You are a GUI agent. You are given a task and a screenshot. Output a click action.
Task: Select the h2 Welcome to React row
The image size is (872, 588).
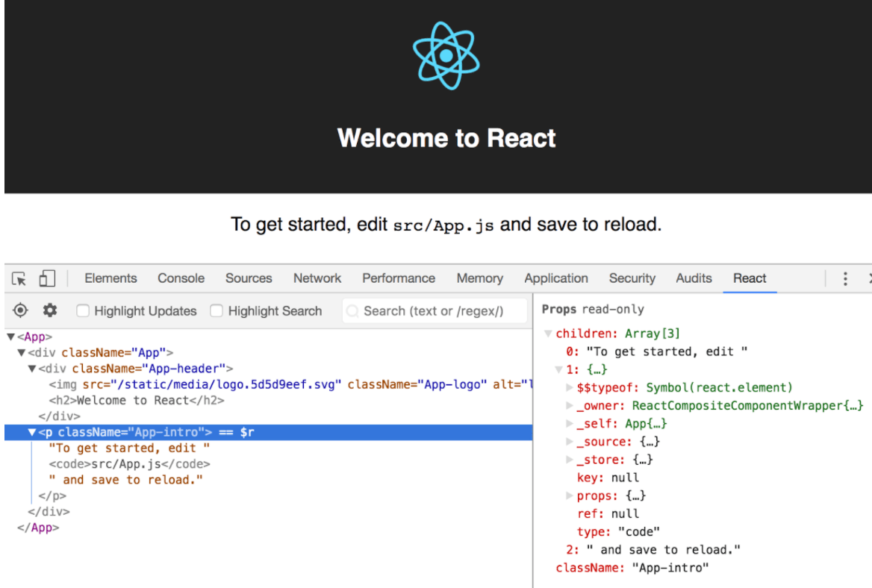269,400
